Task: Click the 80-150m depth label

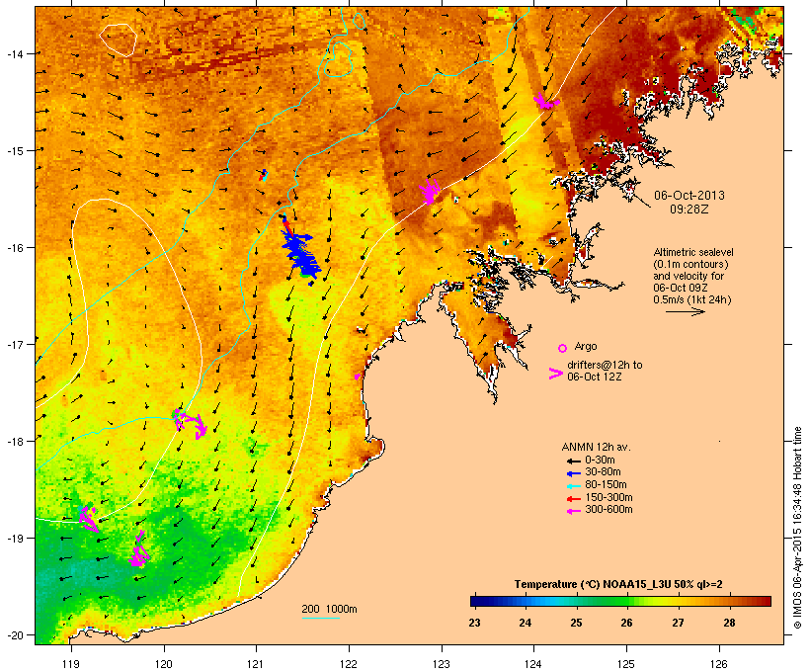Action: 606,485
